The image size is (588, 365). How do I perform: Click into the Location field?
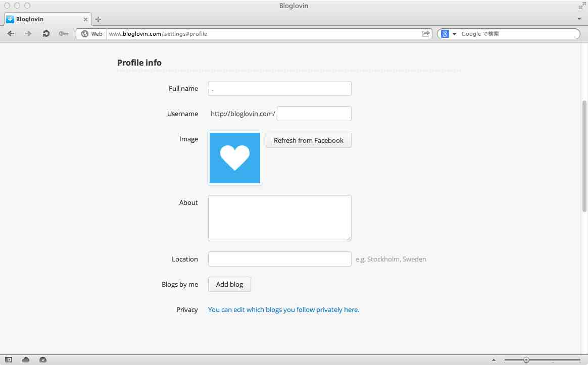[x=279, y=259]
